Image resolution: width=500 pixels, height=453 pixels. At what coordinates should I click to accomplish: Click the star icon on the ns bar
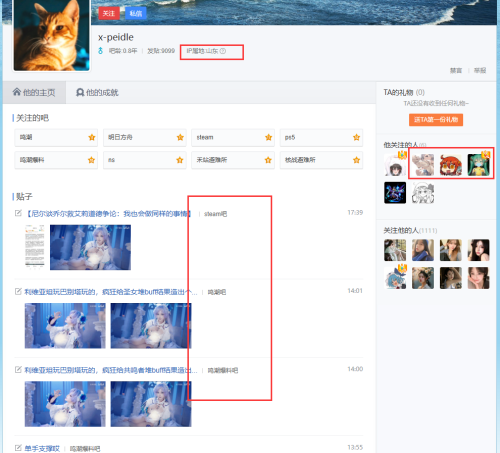pyautogui.click(x=180, y=160)
